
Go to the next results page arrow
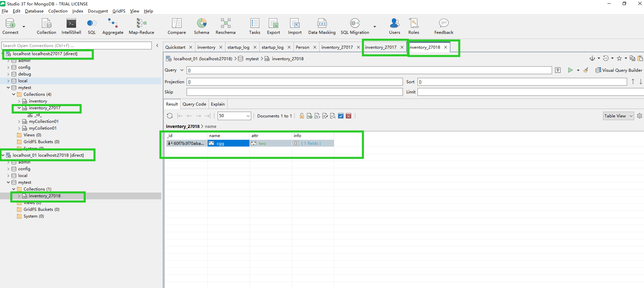pos(198,116)
